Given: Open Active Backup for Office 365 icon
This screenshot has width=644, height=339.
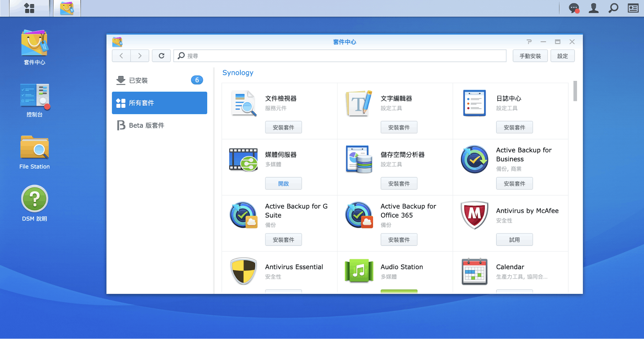Looking at the screenshot, I should coord(359,215).
